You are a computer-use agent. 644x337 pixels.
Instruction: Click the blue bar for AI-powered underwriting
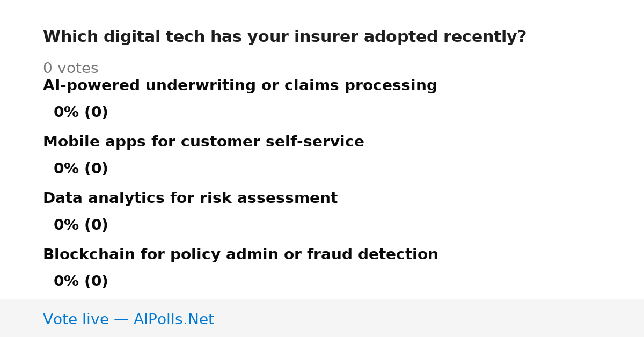(x=43, y=113)
